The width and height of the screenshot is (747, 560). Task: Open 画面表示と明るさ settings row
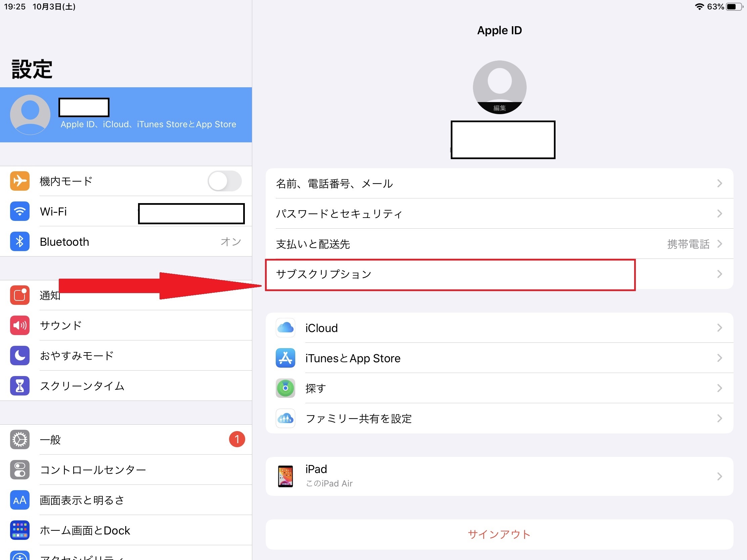point(126,500)
